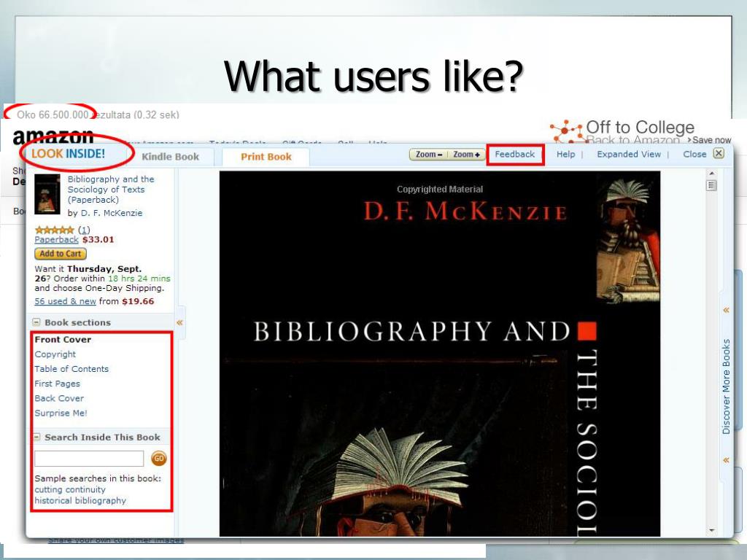Viewport: 747px width, 560px height.
Task: Expand Discover More Books lower chevron
Action: point(726,460)
